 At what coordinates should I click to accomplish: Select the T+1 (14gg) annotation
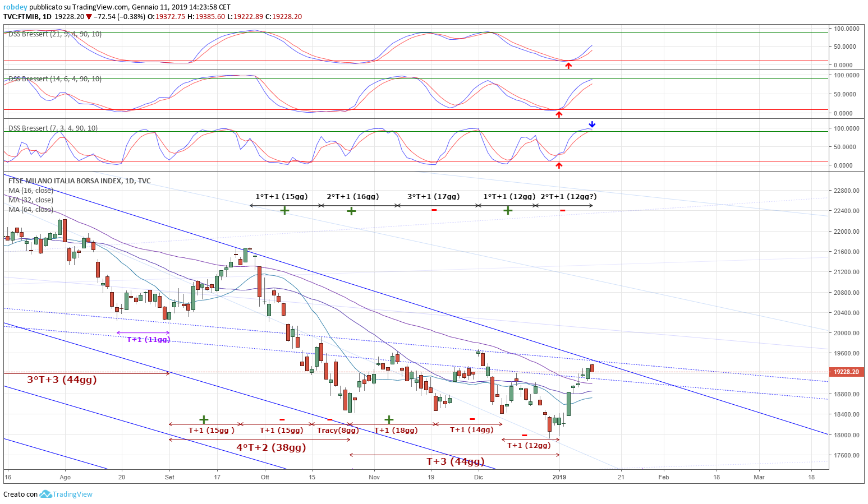[472, 429]
